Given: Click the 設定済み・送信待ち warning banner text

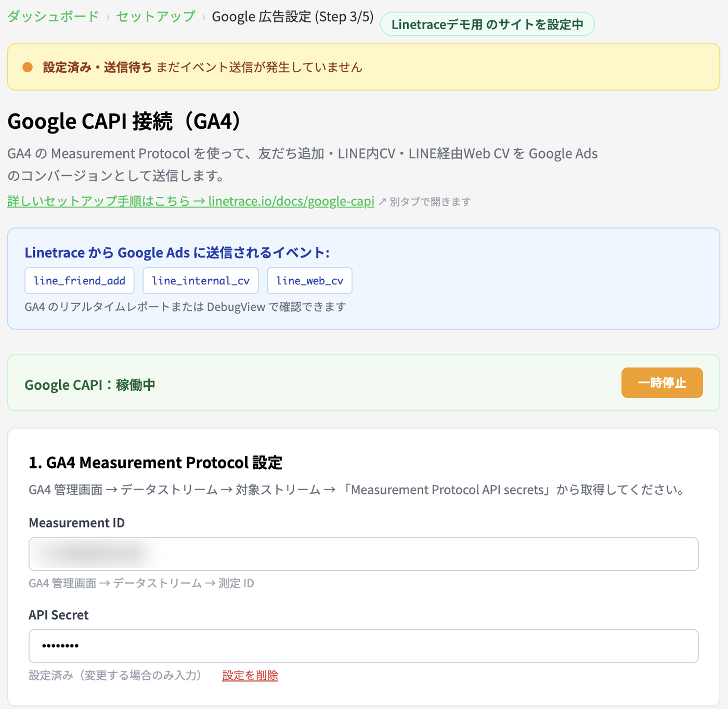Looking at the screenshot, I should point(98,67).
